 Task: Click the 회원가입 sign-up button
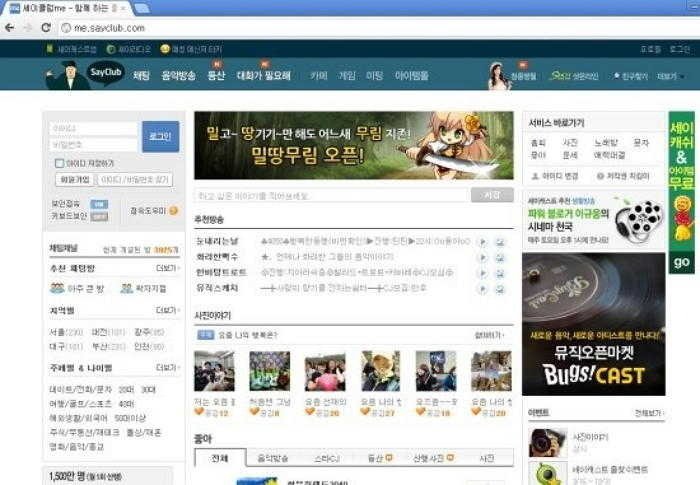point(74,180)
